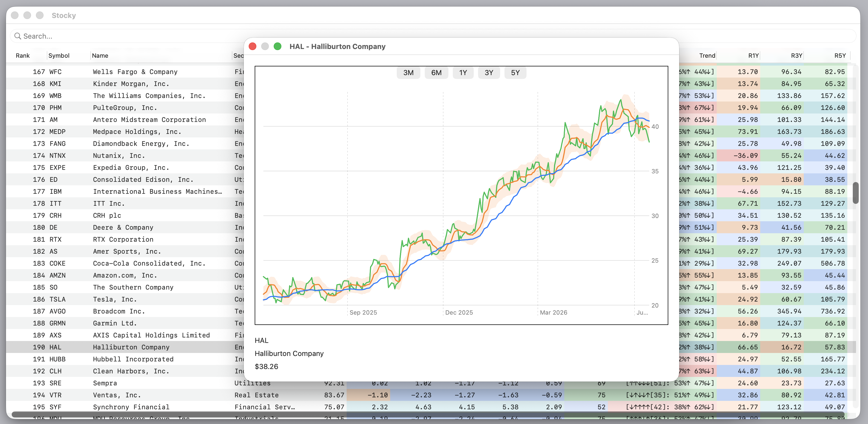Sort by Name column header
This screenshot has height=424, width=868.
pos(100,56)
